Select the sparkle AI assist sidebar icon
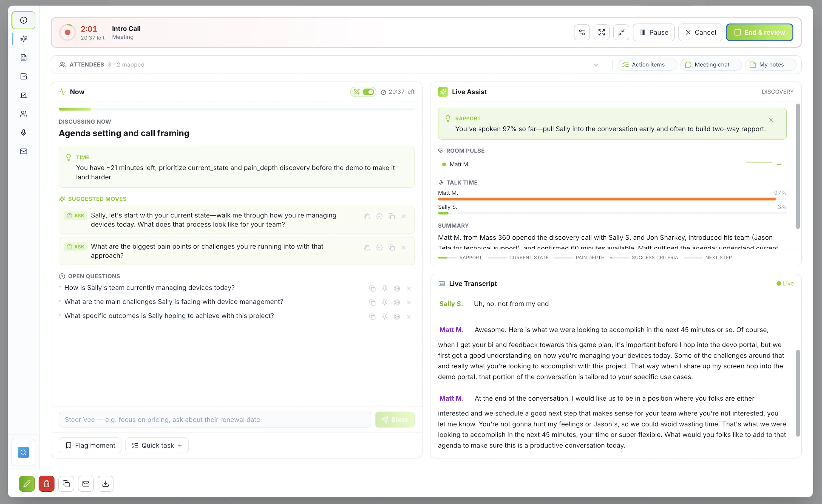 (23, 39)
